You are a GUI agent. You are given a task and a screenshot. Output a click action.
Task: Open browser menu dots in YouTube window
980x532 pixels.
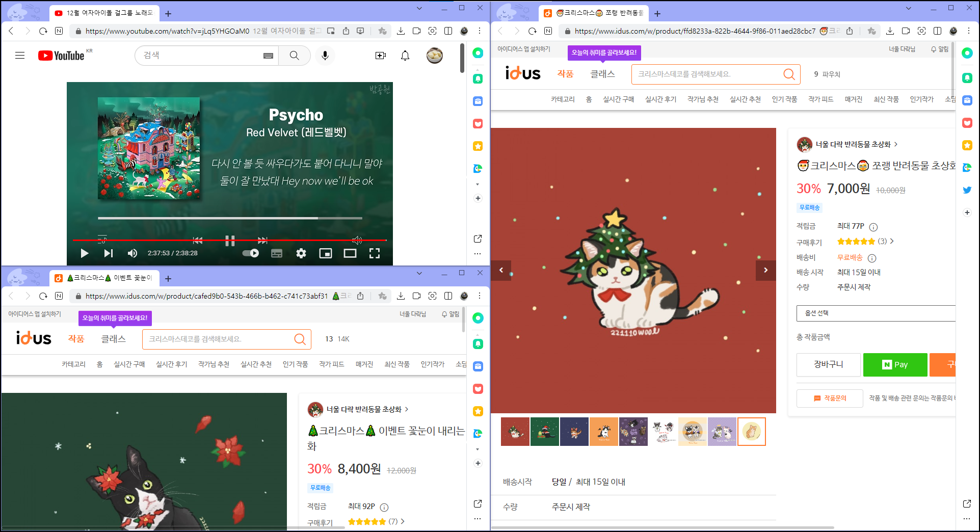pyautogui.click(x=480, y=31)
